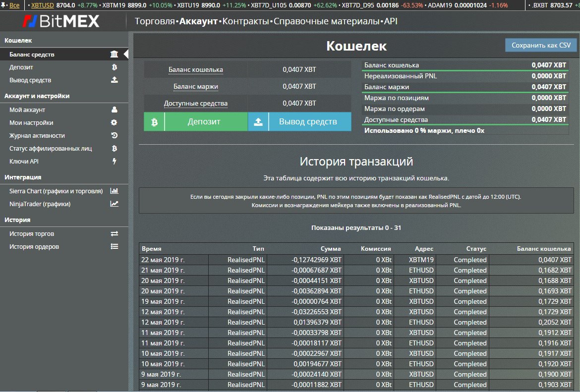Click the underlined Баланс маржи label
Screen dimensions: 580x392
[196, 87]
